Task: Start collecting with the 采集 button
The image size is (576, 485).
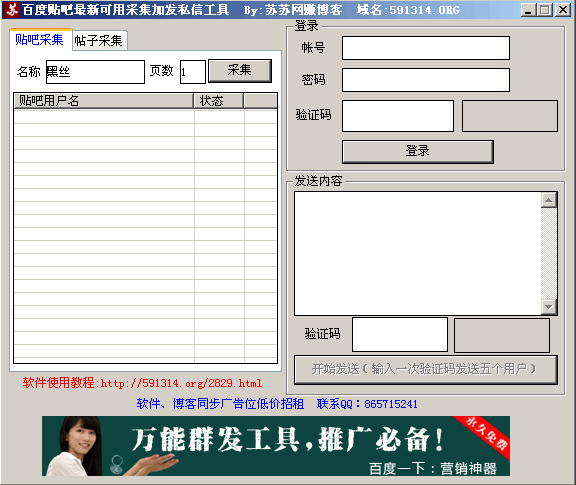Action: pyautogui.click(x=240, y=71)
